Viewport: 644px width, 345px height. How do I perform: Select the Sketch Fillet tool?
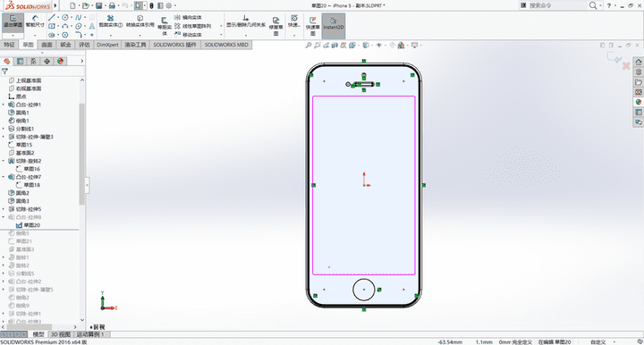pyautogui.click(x=78, y=35)
